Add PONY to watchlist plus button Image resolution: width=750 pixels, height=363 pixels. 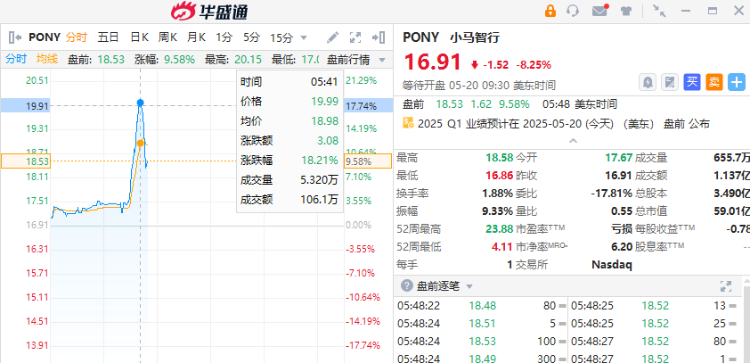(737, 82)
